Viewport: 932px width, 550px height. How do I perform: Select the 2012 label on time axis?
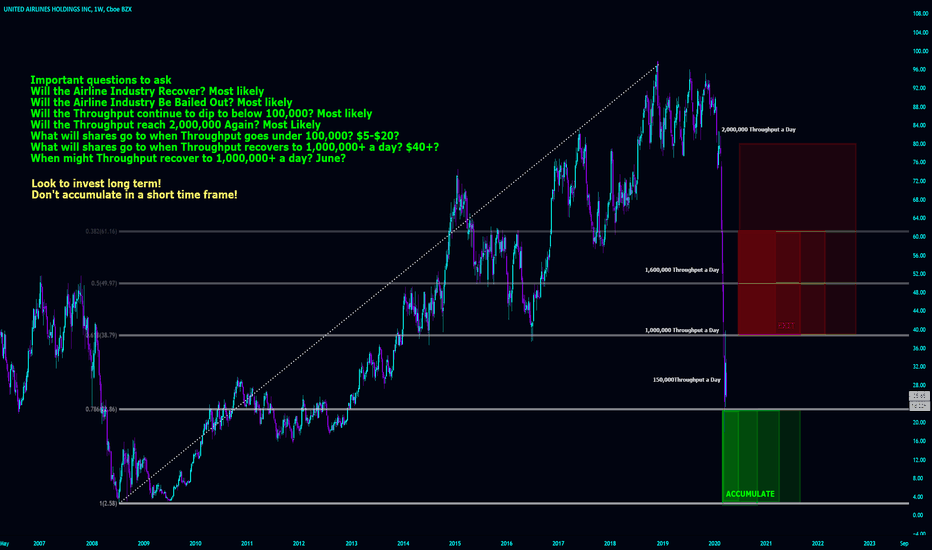(298, 543)
